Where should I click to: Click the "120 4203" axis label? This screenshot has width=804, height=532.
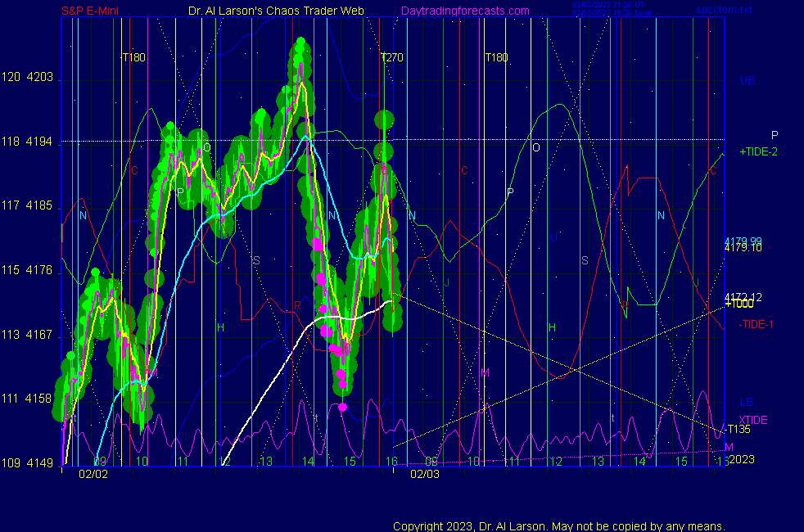pyautogui.click(x=27, y=78)
